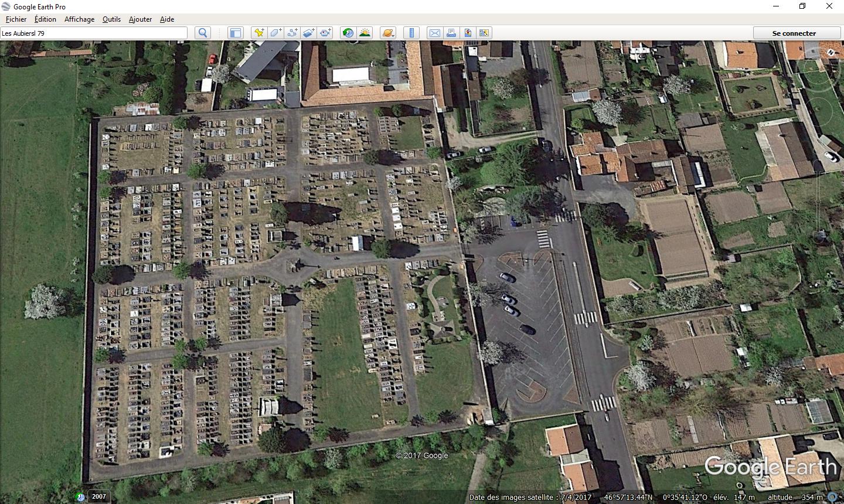Screen dimensions: 844x504
Task: Restore down the Google Earth Pro window
Action: (x=802, y=6)
